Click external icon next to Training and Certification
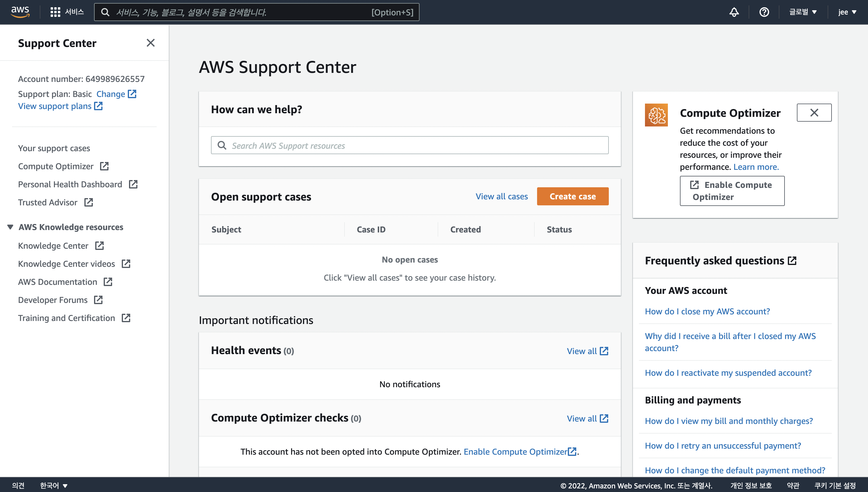 126,318
